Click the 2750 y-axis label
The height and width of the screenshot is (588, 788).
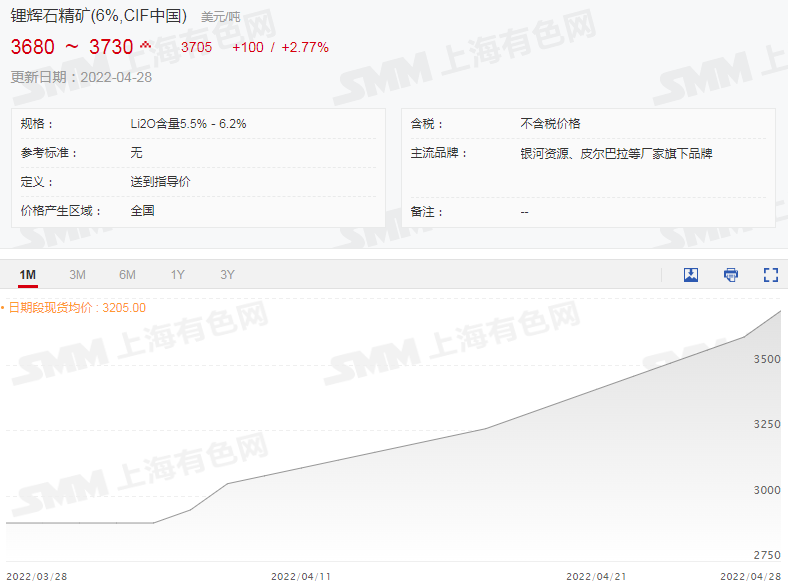767,555
